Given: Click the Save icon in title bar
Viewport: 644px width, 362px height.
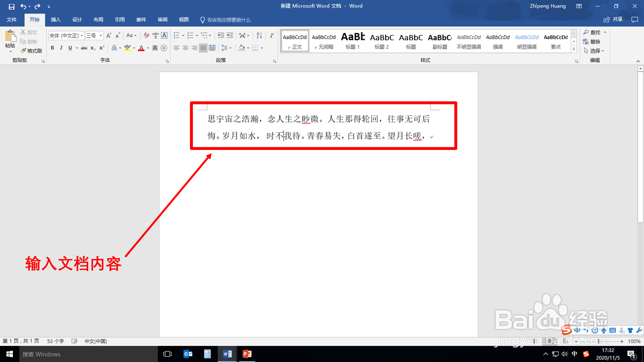Looking at the screenshot, I should coord(12,6).
